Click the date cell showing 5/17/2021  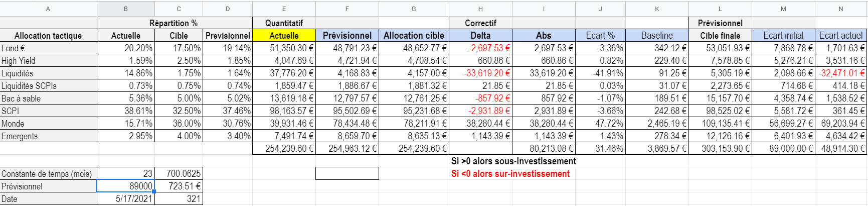pyautogui.click(x=126, y=198)
